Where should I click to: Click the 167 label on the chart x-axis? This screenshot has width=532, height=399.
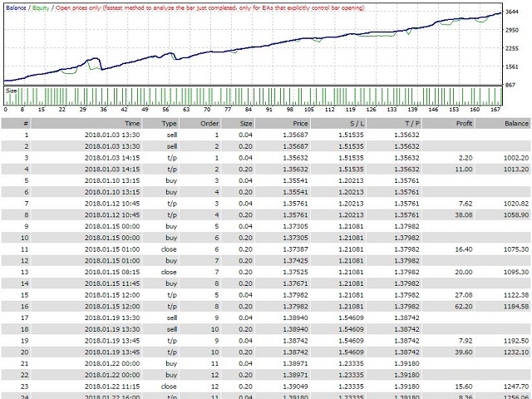[495, 109]
